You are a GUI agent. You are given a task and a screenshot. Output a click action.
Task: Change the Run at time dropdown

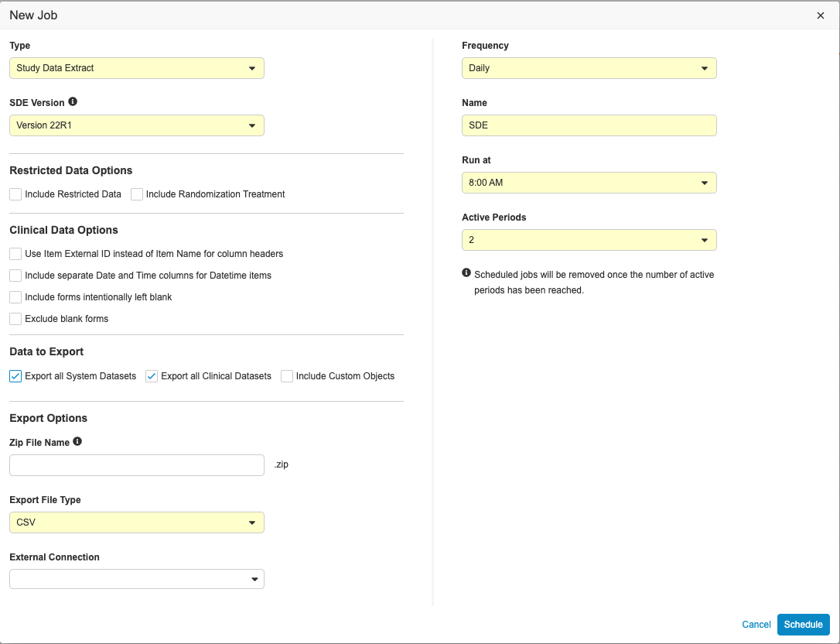589,183
